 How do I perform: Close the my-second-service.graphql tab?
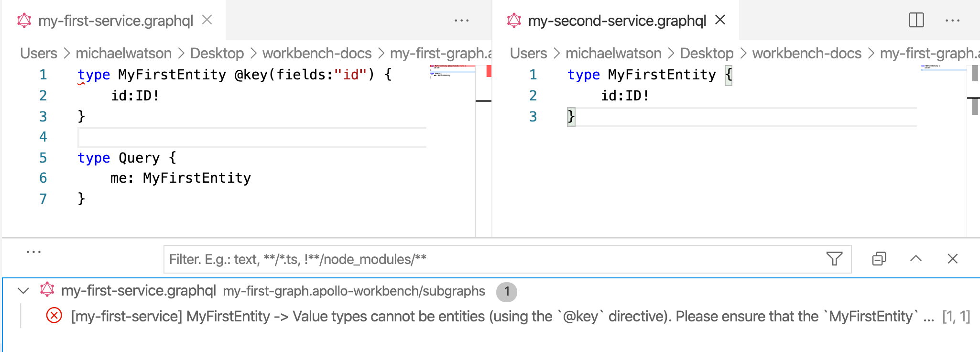click(720, 20)
